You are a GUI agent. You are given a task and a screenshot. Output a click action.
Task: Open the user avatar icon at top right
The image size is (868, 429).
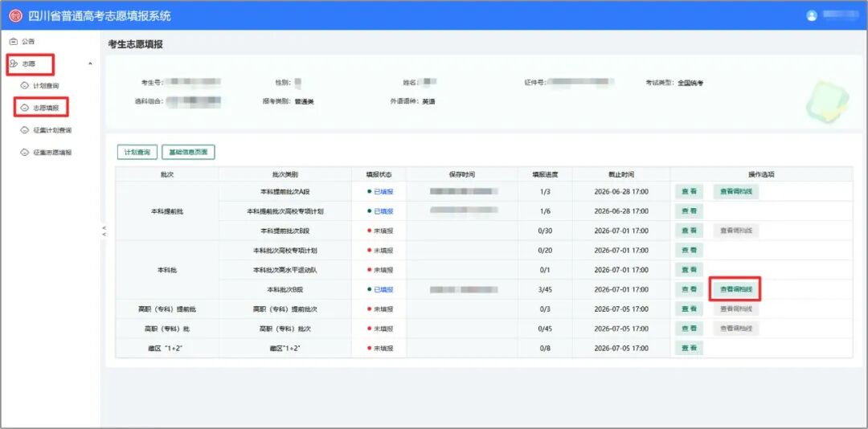coord(812,15)
